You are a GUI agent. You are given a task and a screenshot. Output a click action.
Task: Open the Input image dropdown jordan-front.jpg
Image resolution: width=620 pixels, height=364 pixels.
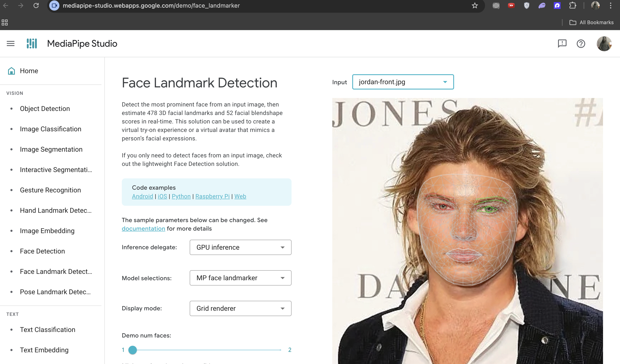(x=403, y=82)
